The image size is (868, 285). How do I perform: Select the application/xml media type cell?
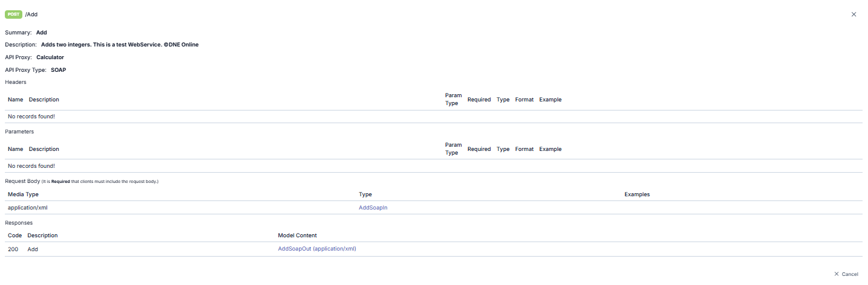click(28, 208)
